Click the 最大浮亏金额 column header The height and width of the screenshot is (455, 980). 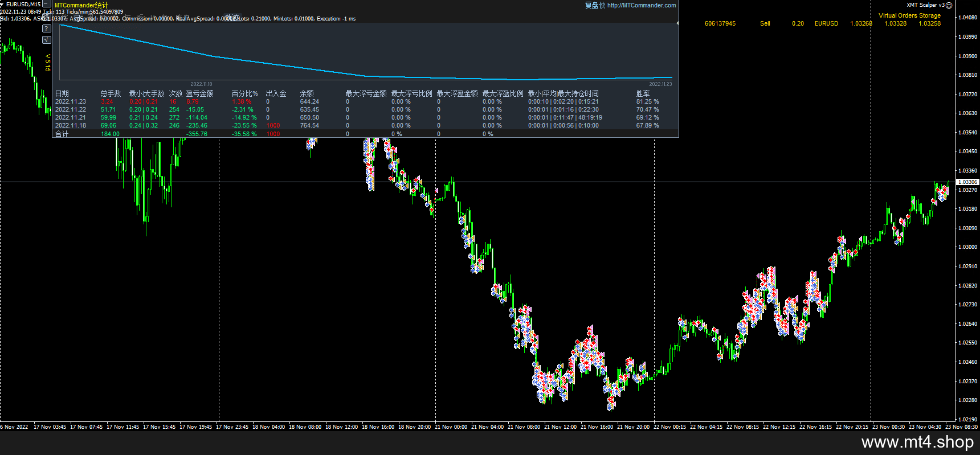click(x=366, y=93)
